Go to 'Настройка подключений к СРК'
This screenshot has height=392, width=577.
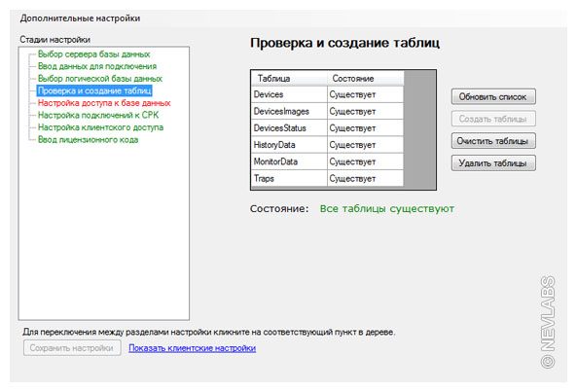coord(98,115)
